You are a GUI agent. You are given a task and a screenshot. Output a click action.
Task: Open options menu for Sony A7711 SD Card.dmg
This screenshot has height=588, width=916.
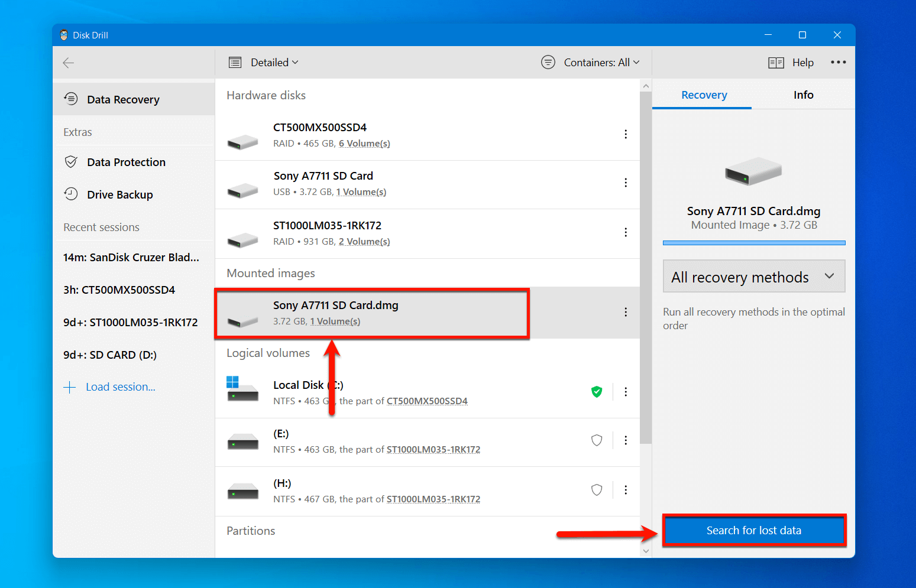[x=626, y=312]
